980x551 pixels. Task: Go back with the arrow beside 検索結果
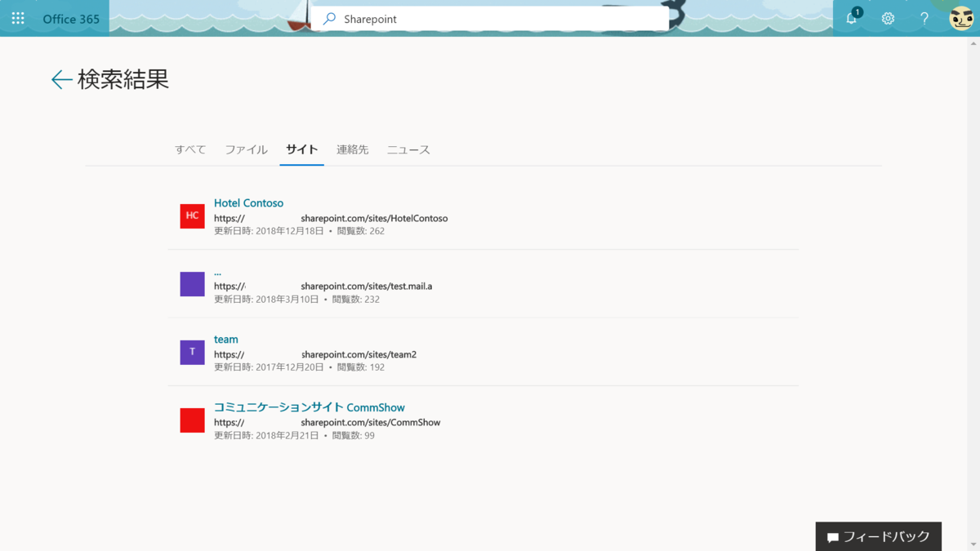pos(62,79)
